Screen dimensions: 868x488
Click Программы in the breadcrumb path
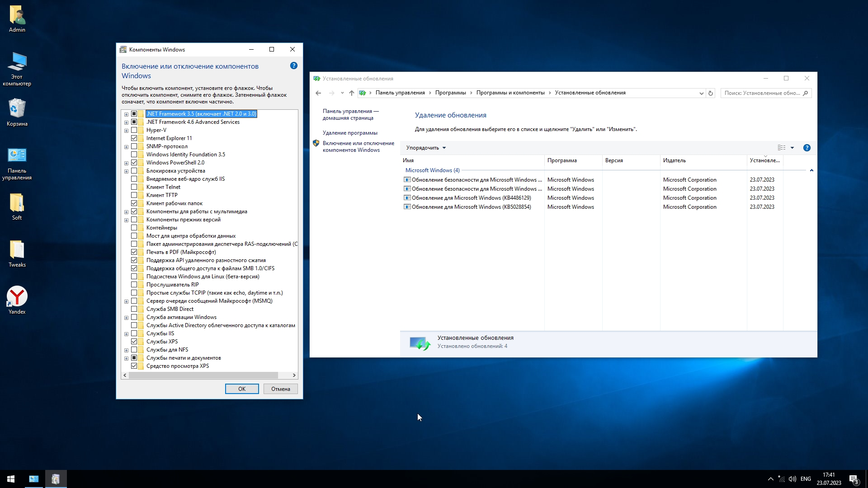pyautogui.click(x=450, y=93)
